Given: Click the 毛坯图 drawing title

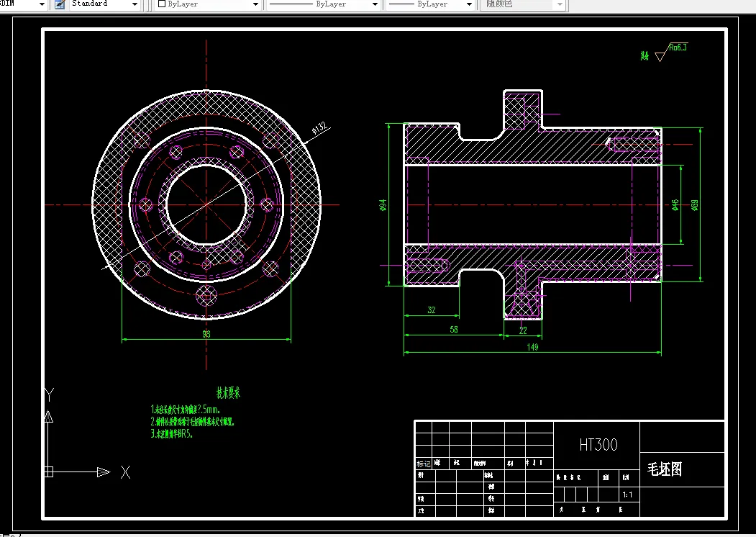Looking at the screenshot, I should (665, 469).
